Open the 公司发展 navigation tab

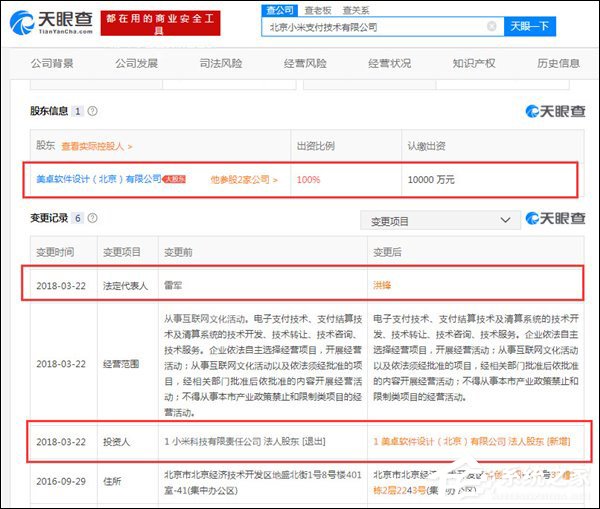tap(137, 63)
